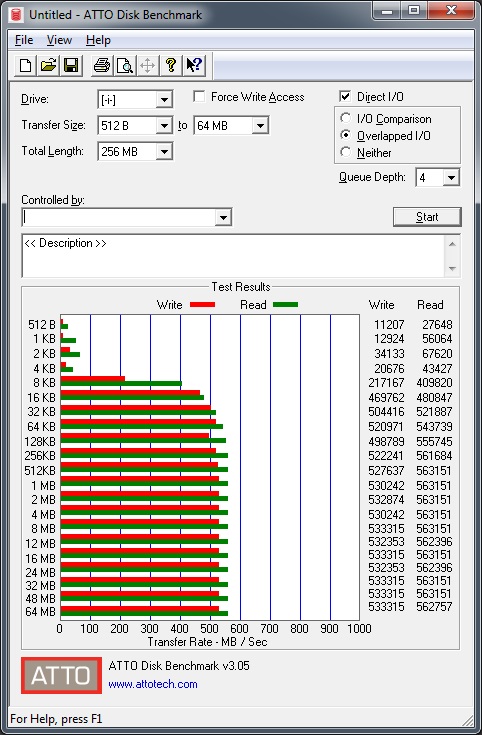
Task: Choose the Neither radio option
Action: 346,152
